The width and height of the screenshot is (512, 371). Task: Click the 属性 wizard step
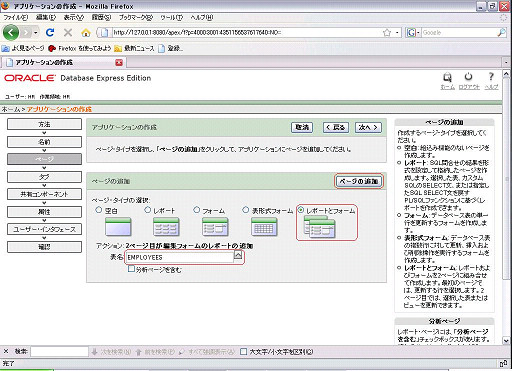click(x=44, y=212)
